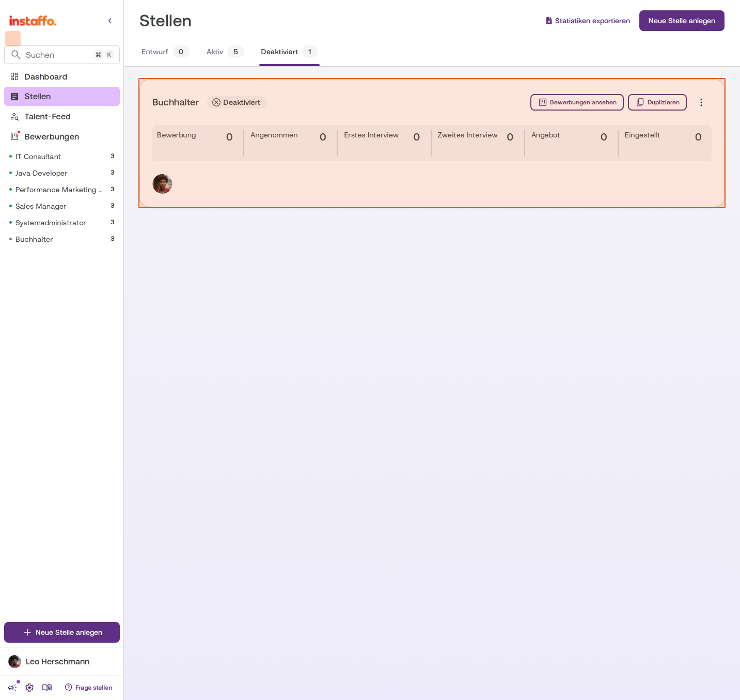Image resolution: width=740 pixels, height=700 pixels.
Task: Click the recruiter avatar on Buchhalter card
Action: [162, 184]
